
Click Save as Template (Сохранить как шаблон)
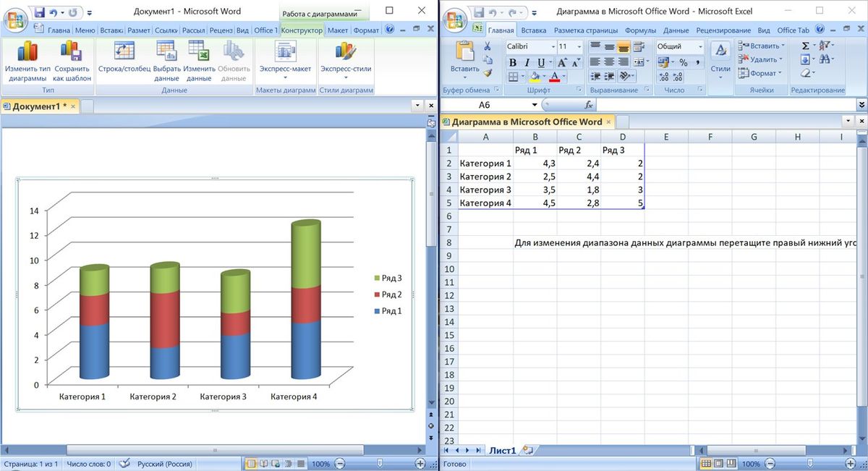pyautogui.click(x=72, y=61)
